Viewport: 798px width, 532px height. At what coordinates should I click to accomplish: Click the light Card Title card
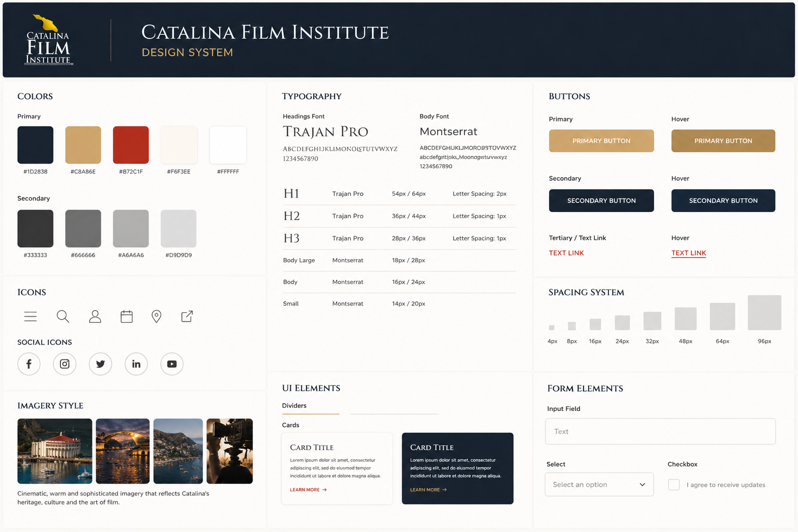337,469
